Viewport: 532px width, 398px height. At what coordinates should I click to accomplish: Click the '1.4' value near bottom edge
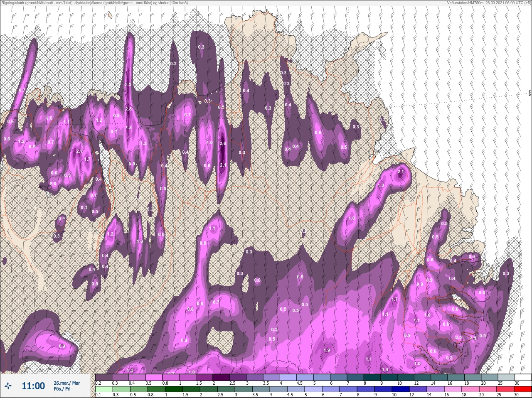click(x=385, y=369)
